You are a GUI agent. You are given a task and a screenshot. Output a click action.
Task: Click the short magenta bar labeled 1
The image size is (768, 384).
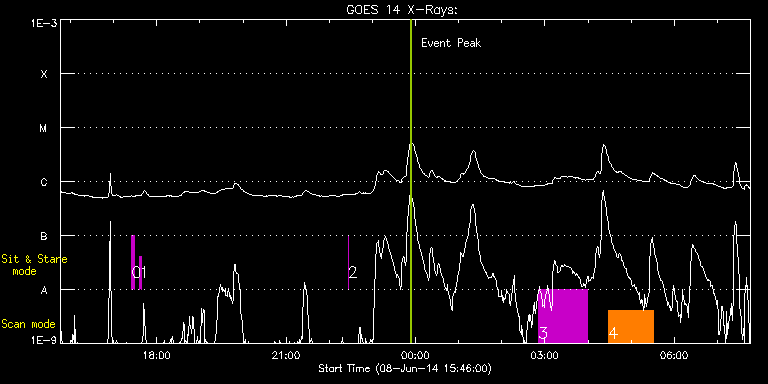click(x=141, y=273)
